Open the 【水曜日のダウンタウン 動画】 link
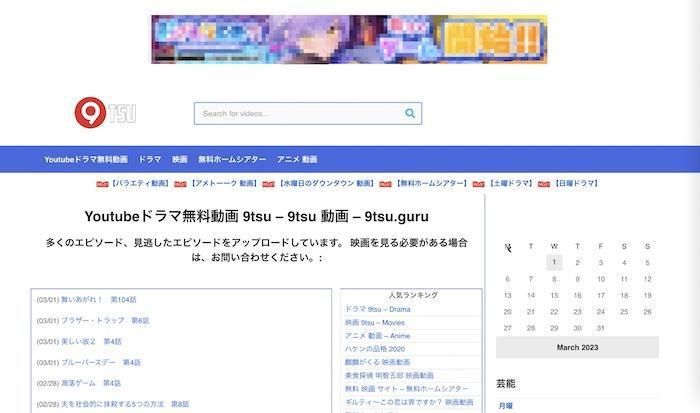The height and width of the screenshot is (413, 700). tap(325, 184)
